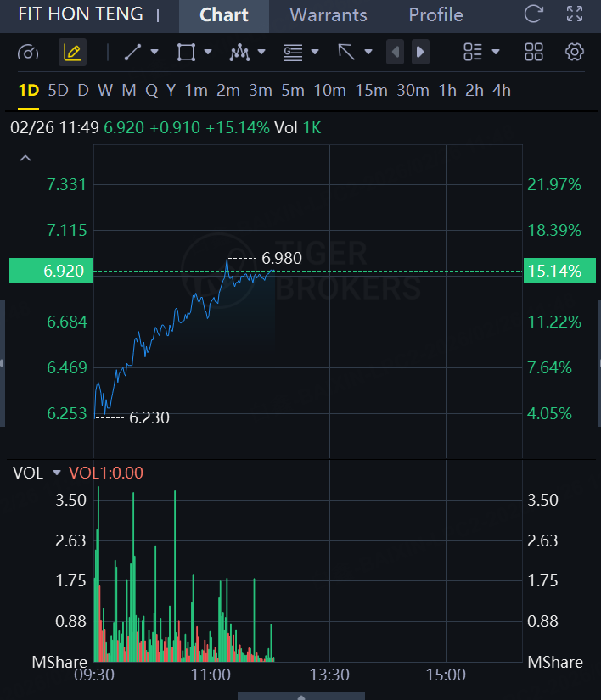Click the 11:00 time axis label
Viewport: 601px width, 700px height.
point(211,675)
